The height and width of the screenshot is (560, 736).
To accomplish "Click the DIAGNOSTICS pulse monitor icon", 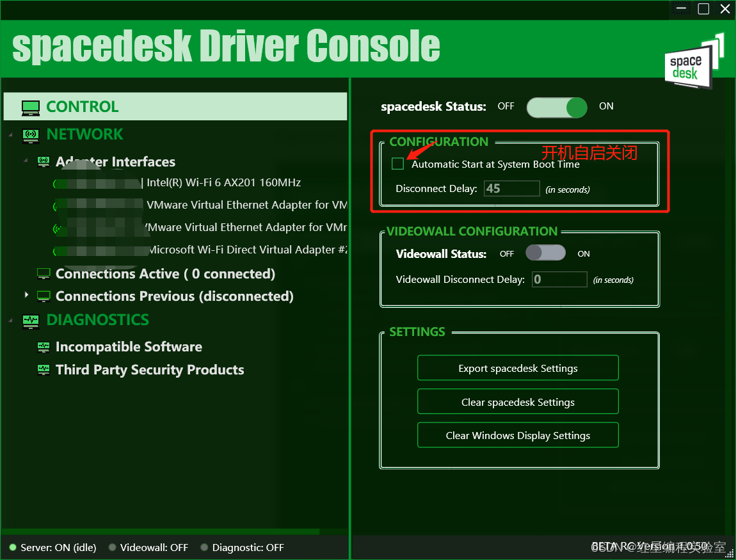I will click(31, 321).
